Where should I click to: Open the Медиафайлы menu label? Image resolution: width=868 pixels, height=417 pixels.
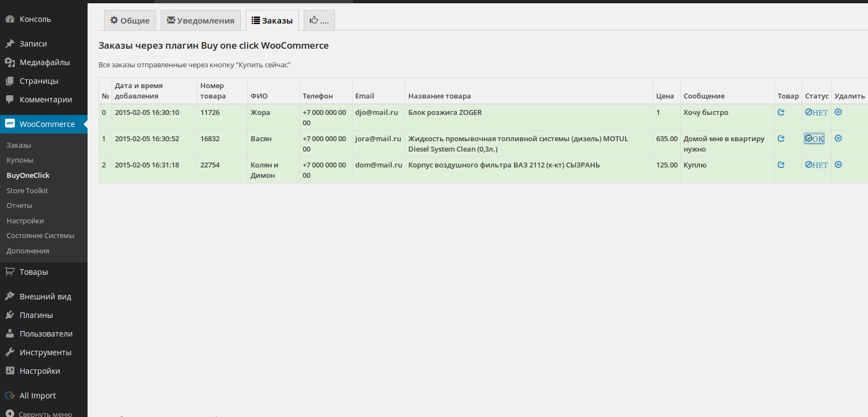tap(45, 62)
